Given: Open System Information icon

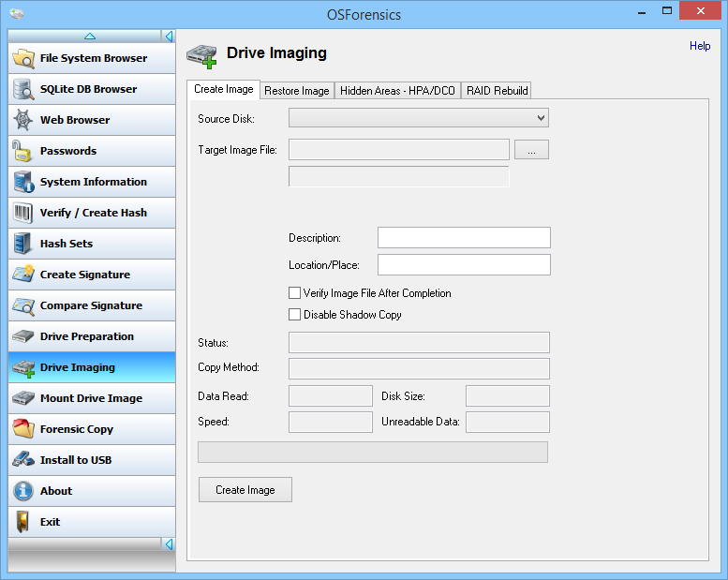Looking at the screenshot, I should (22, 182).
